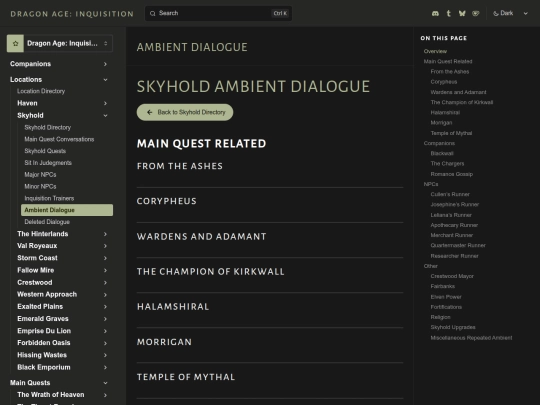The image size is (540, 405).
Task: Open Major NPCs sidebar page
Action: point(40,175)
